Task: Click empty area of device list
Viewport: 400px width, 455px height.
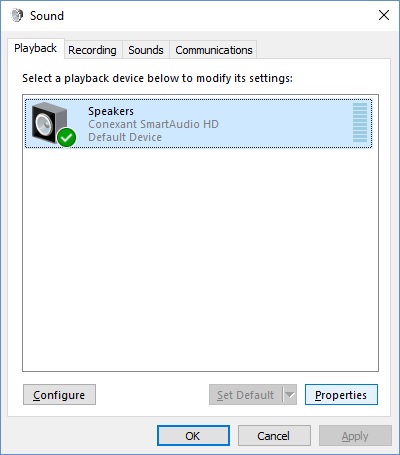Action: pyautogui.click(x=200, y=260)
